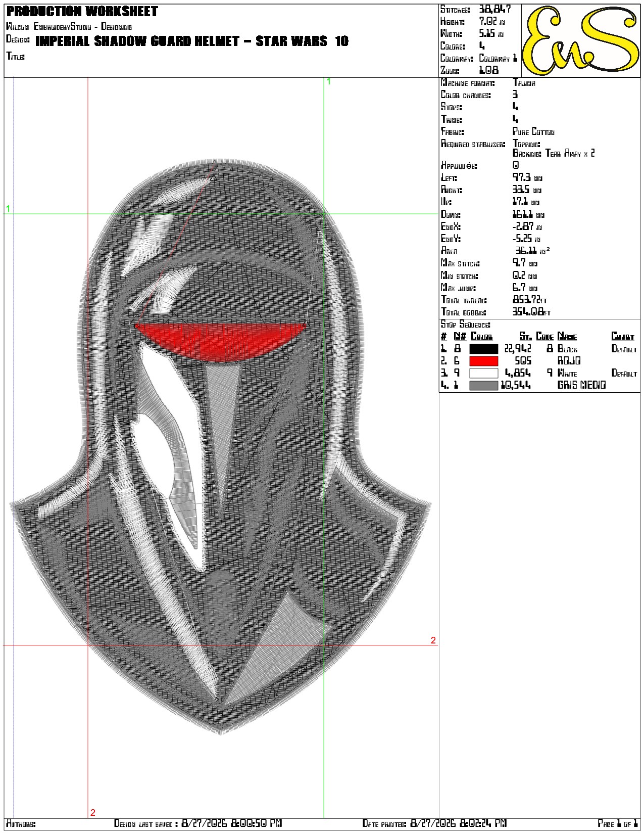Click green marker 1 on left edge
This screenshot has height=834, width=644.
[x=8, y=208]
